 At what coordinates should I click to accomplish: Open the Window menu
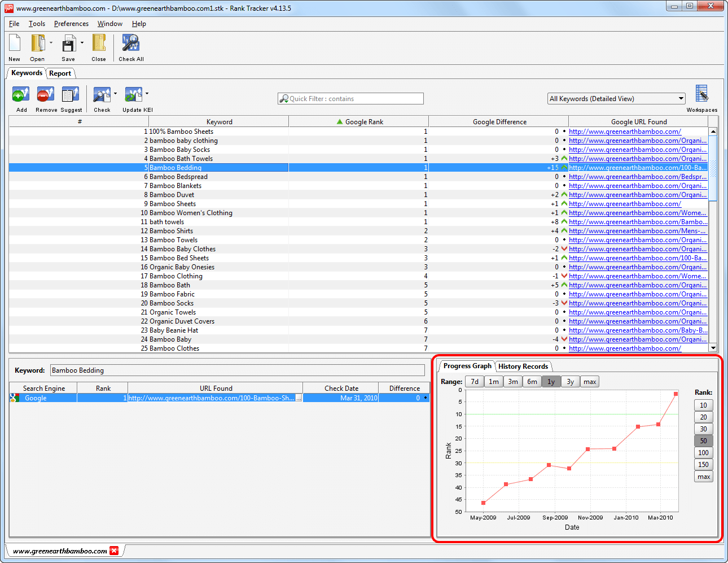click(110, 24)
